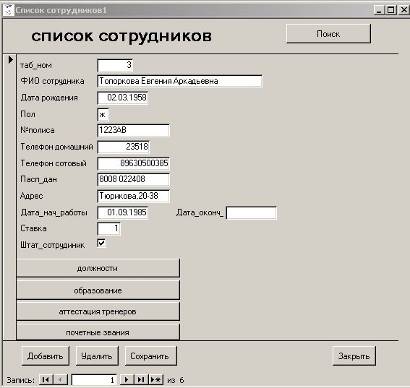410x388 pixels.
Task: Go to next record arrow
Action: point(127,380)
